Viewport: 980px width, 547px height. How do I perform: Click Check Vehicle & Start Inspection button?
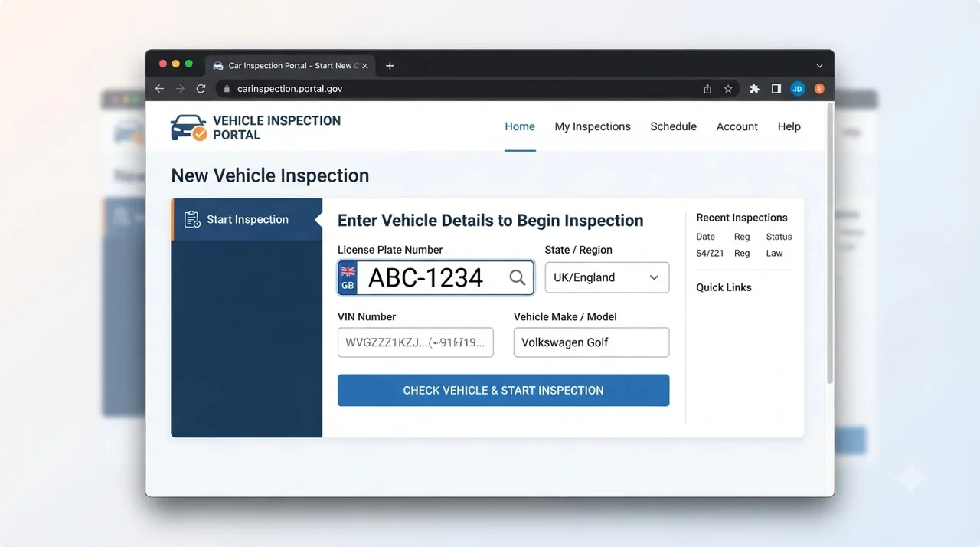pyautogui.click(x=504, y=390)
